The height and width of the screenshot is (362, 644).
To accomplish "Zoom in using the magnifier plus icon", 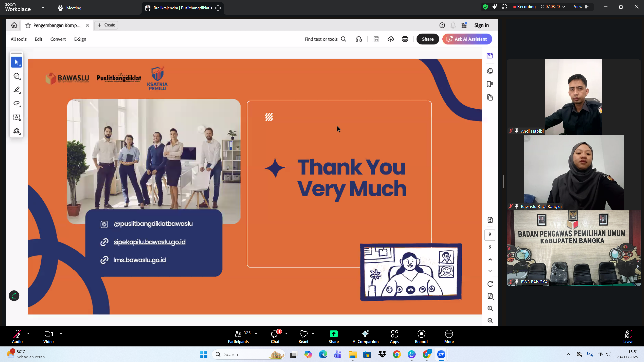I will pyautogui.click(x=490, y=308).
